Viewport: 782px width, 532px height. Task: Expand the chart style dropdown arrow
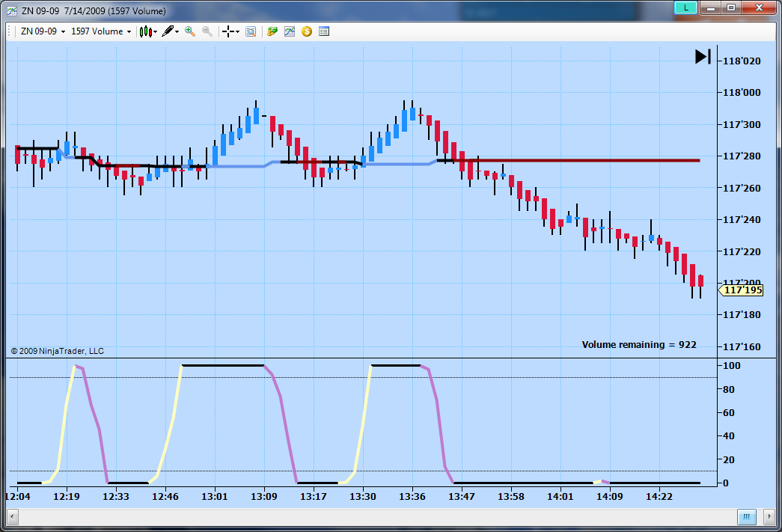point(156,32)
